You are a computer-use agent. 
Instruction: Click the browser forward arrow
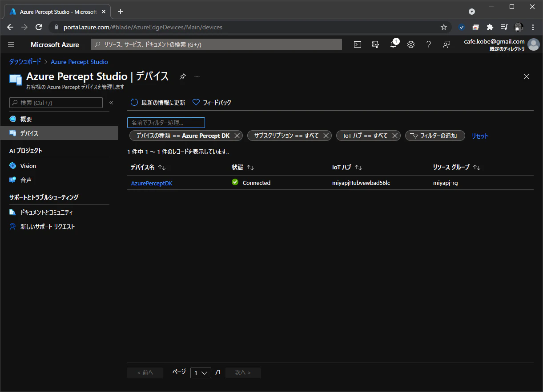25,27
